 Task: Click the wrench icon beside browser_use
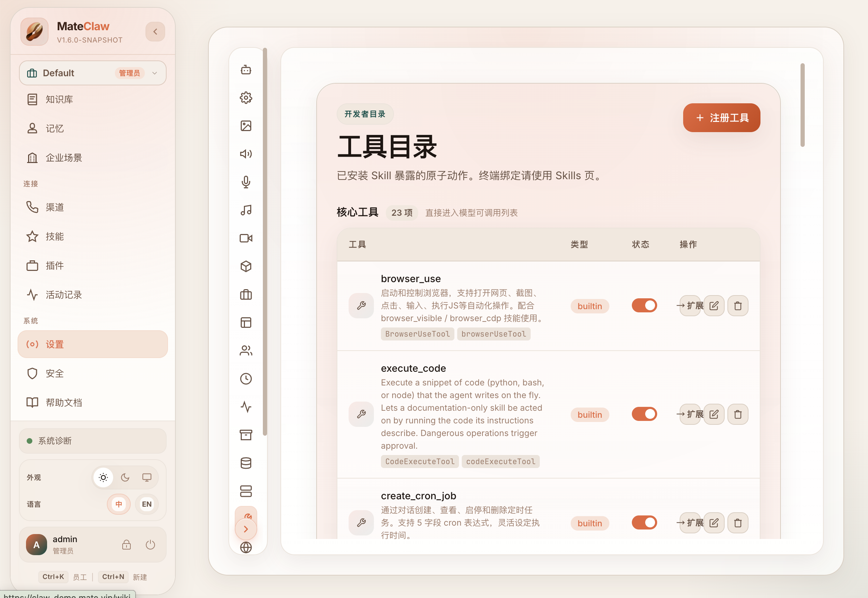(361, 306)
